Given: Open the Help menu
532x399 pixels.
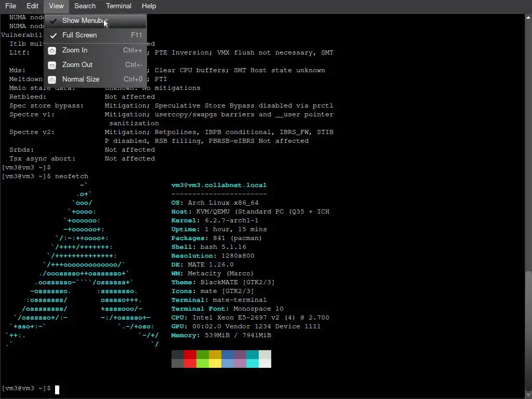Looking at the screenshot, I should pos(149,6).
